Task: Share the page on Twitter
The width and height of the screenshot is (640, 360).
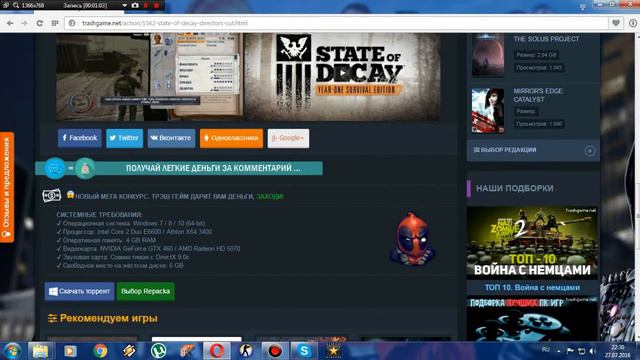Action: click(124, 138)
